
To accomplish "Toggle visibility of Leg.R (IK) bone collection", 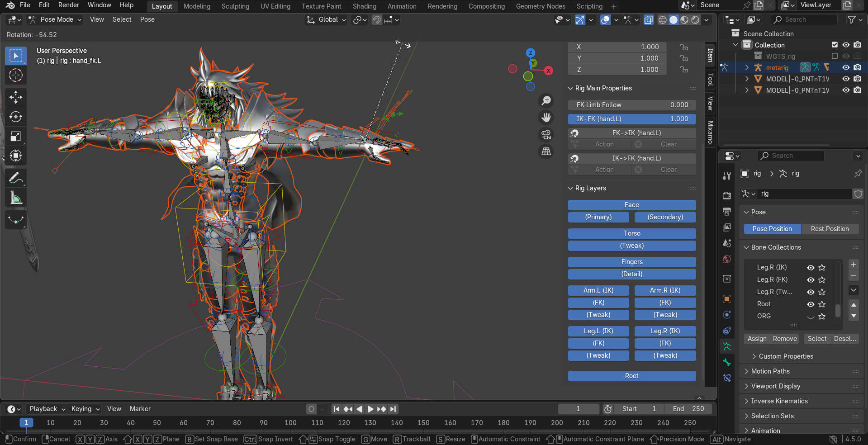I will [x=811, y=268].
